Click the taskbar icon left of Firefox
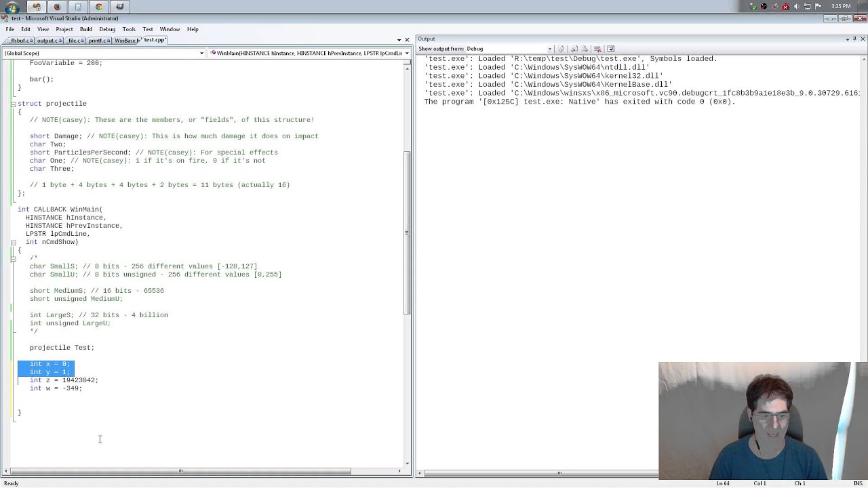The width and height of the screenshot is (868, 488). tap(36, 7)
